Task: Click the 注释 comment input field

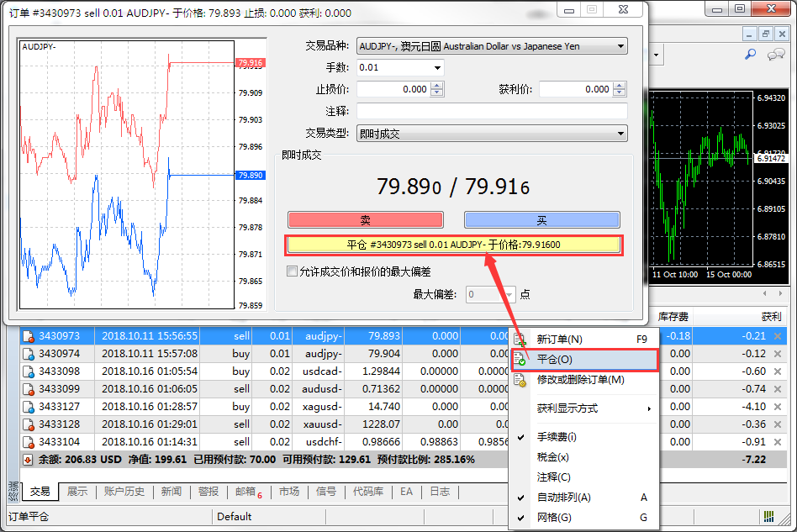Action: 492,111
